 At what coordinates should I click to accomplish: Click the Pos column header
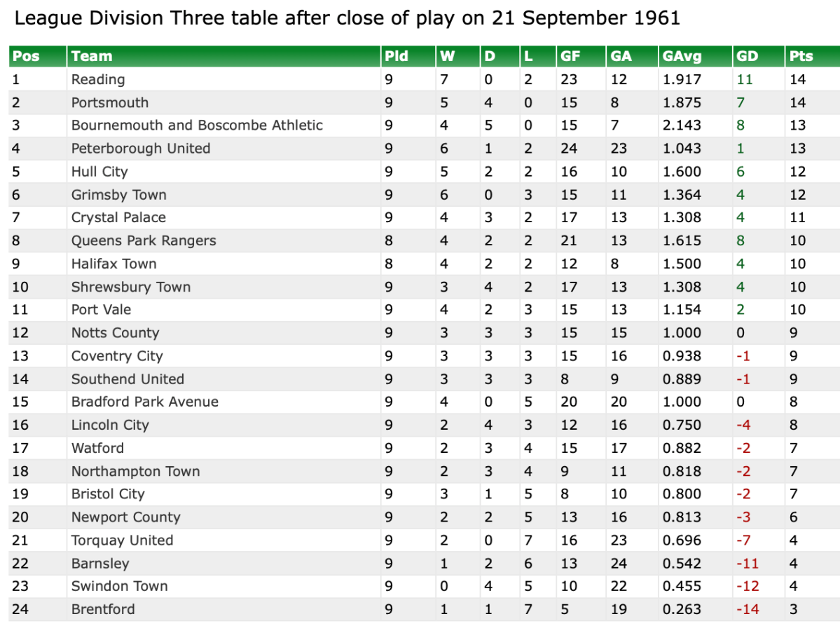tap(26, 56)
